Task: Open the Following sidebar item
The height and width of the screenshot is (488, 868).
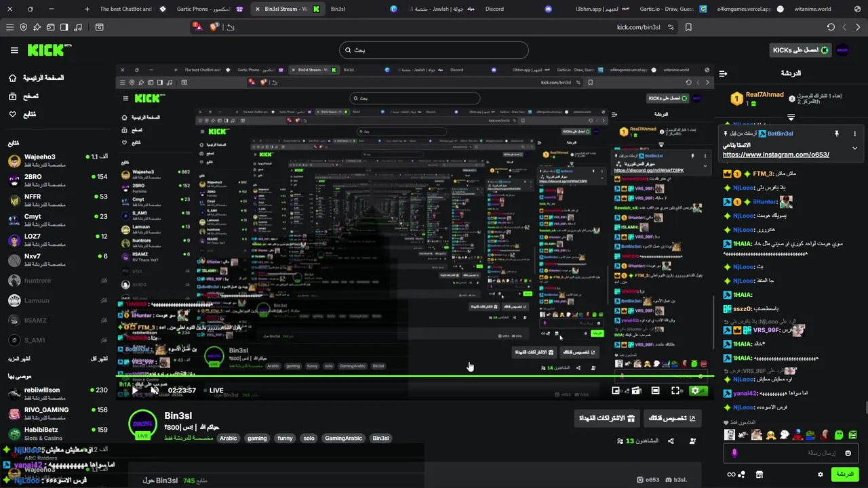Action: pos(22,114)
